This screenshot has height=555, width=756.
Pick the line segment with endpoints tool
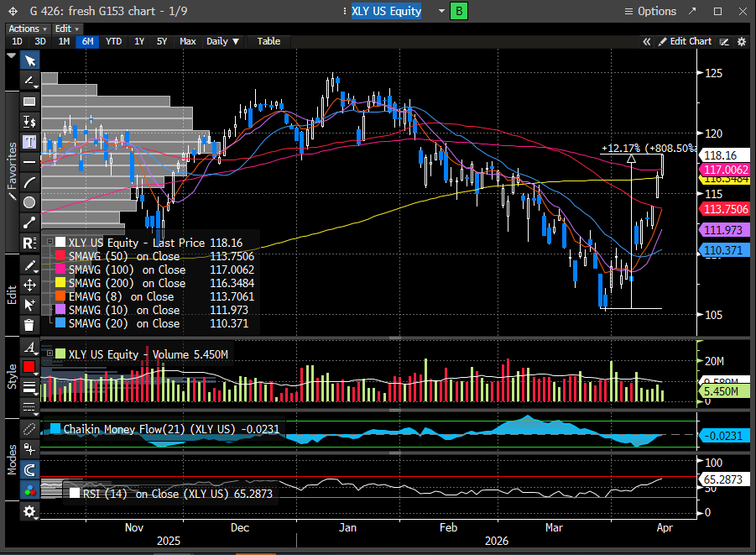(x=29, y=223)
